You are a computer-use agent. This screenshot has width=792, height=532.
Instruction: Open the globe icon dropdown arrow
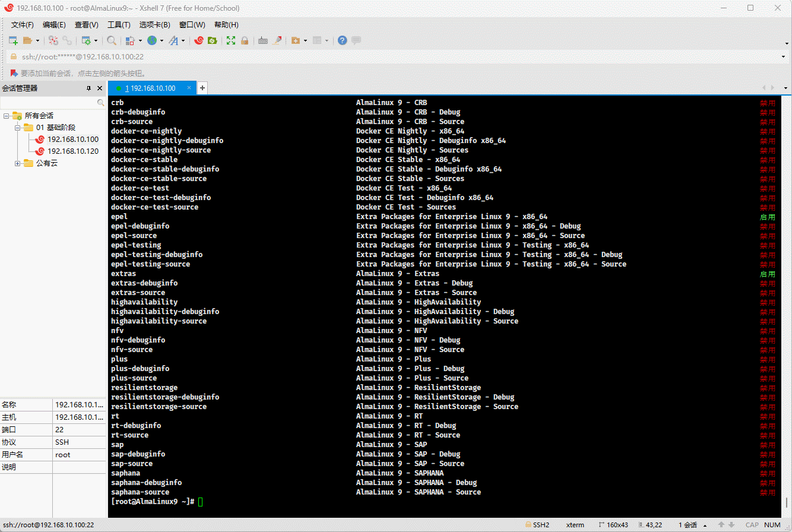tap(161, 41)
